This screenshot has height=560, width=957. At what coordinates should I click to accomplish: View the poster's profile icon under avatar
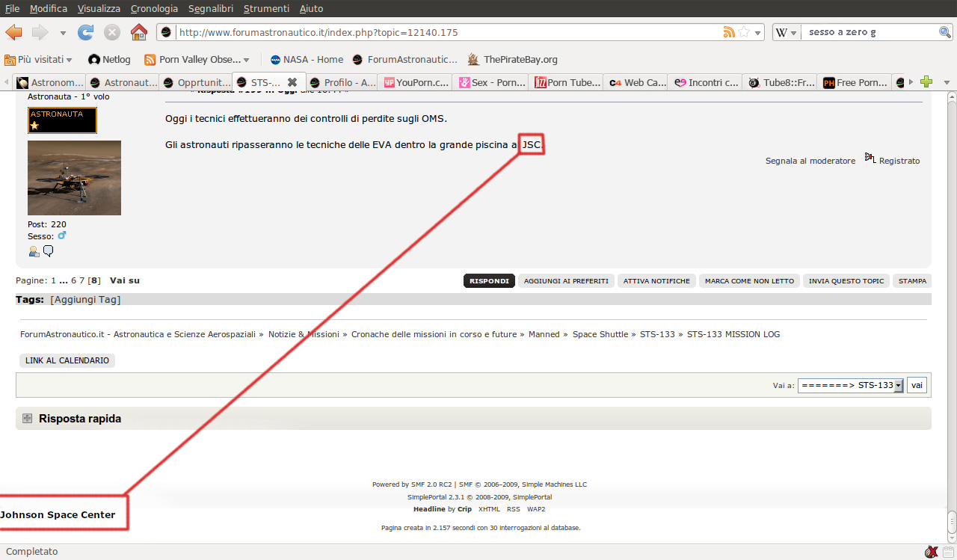[34, 251]
